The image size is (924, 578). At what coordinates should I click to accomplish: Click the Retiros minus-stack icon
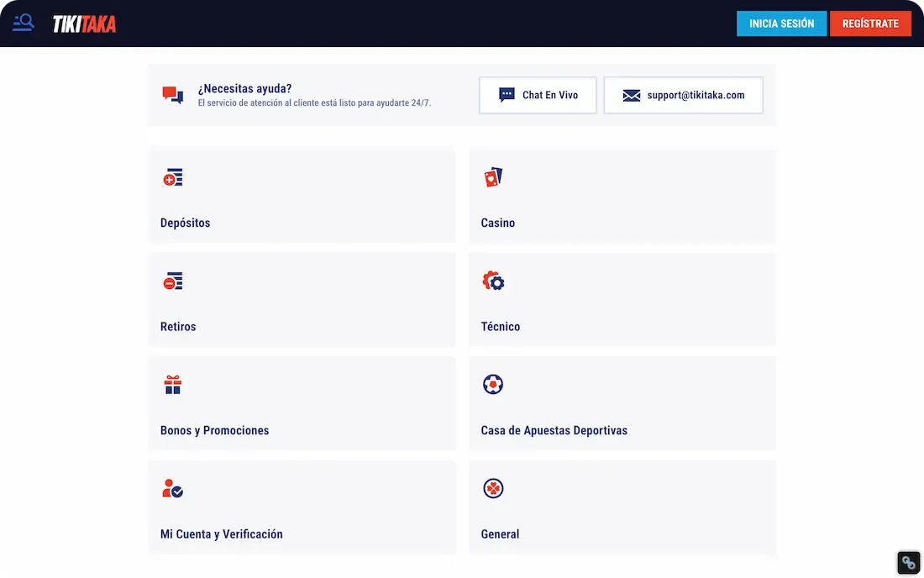172,281
